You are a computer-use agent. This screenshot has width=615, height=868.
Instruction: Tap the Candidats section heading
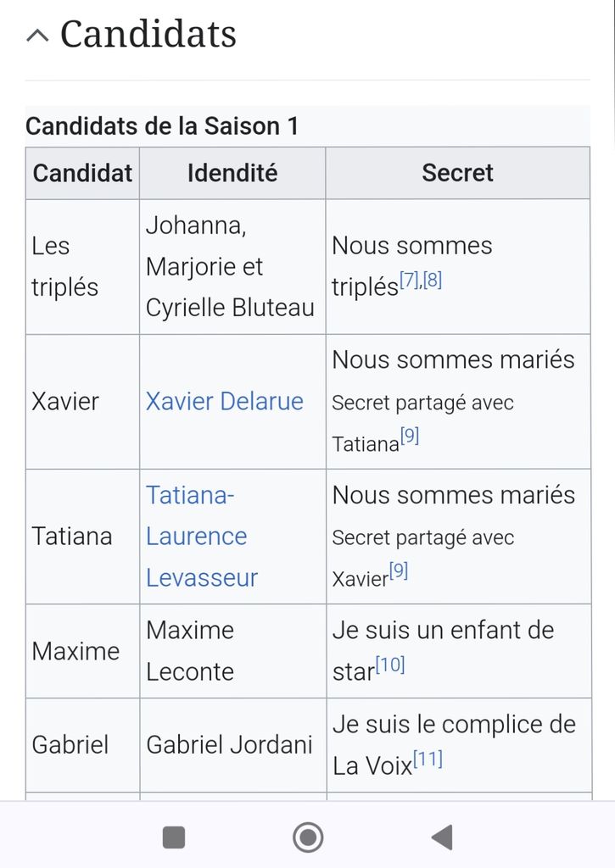click(x=148, y=35)
